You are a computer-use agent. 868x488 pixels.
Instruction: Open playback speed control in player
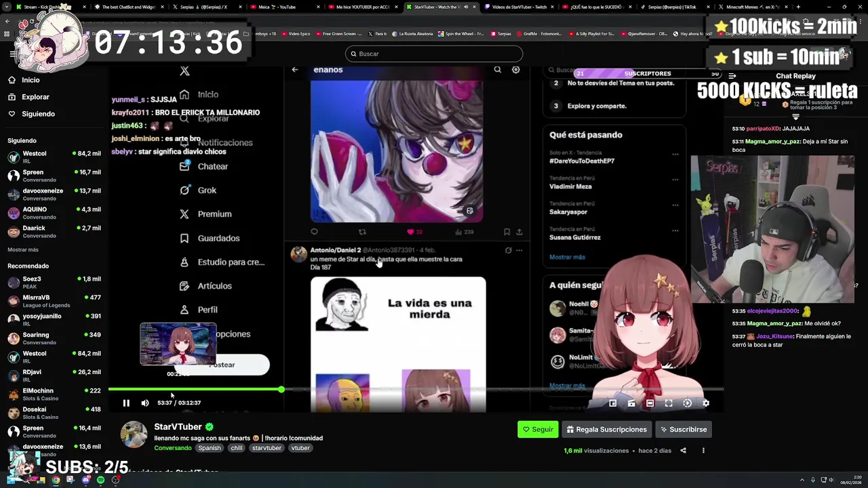tap(687, 403)
